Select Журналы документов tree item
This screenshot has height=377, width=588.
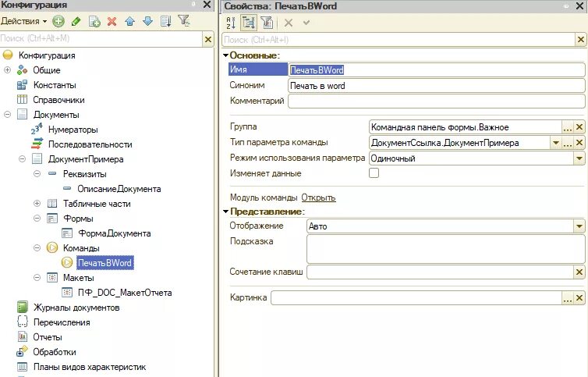pyautogui.click(x=76, y=308)
